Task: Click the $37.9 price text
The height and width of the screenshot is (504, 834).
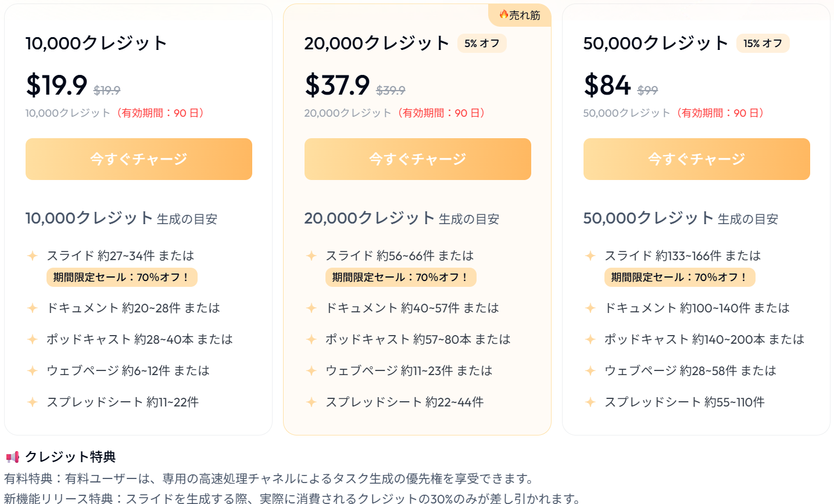Action: point(337,85)
